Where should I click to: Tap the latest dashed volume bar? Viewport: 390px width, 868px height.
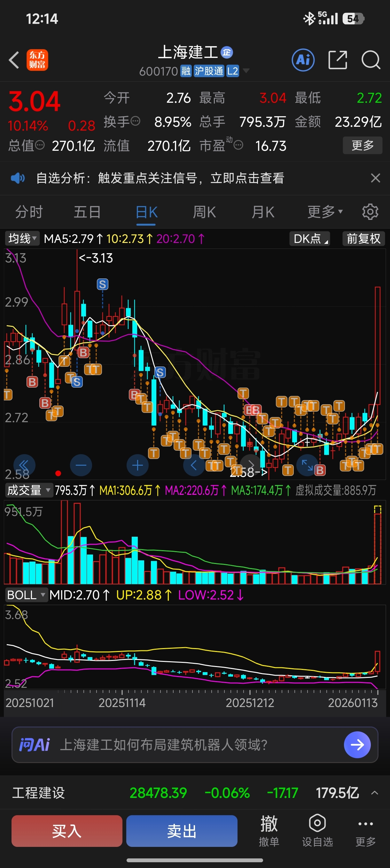click(x=378, y=544)
